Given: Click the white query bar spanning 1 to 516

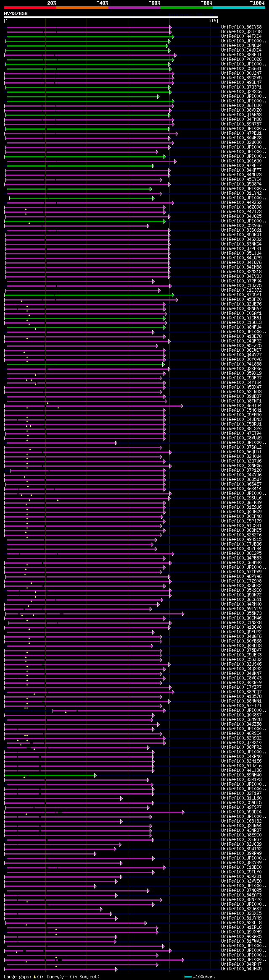Looking at the screenshot, I should click(x=111, y=17).
